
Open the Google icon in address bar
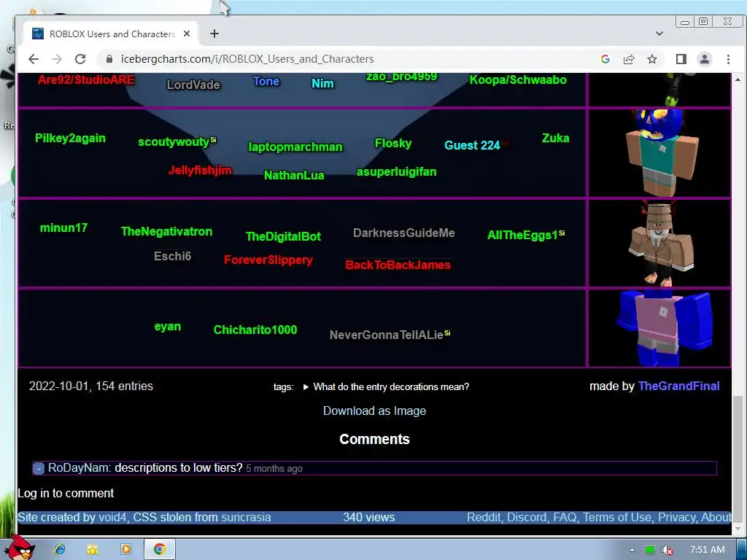[605, 59]
